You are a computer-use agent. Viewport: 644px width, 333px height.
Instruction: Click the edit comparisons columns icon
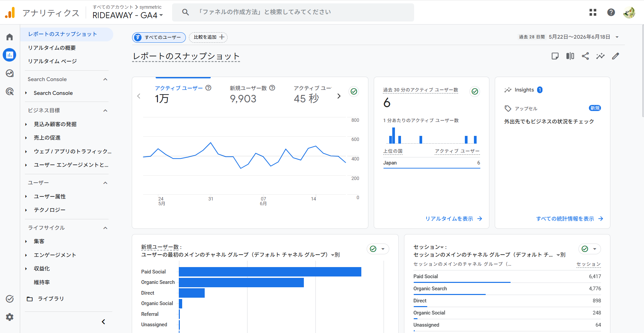point(570,56)
